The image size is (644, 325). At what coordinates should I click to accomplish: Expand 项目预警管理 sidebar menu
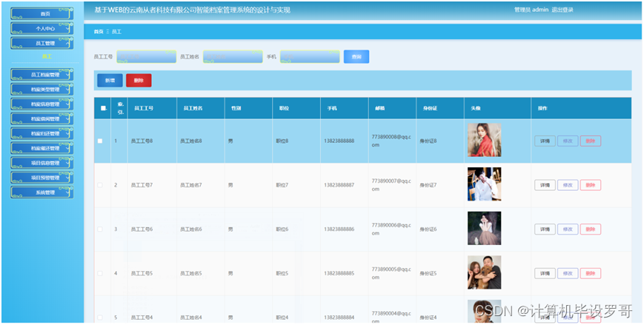coord(42,178)
